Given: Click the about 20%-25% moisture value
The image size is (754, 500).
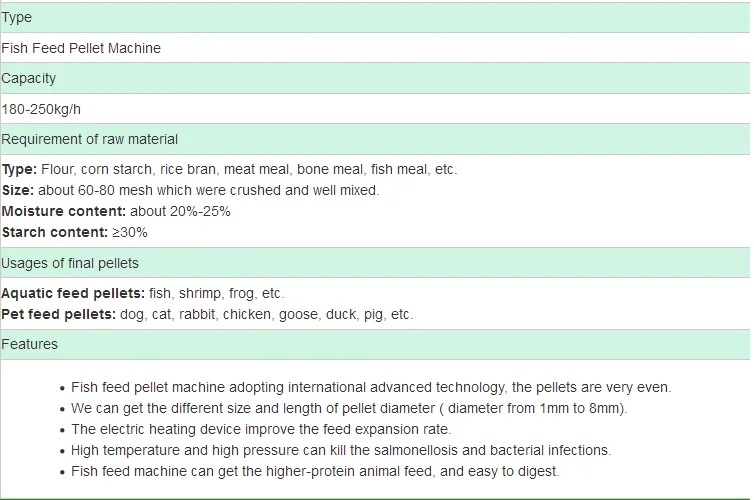Looking at the screenshot, I should pos(180,212).
